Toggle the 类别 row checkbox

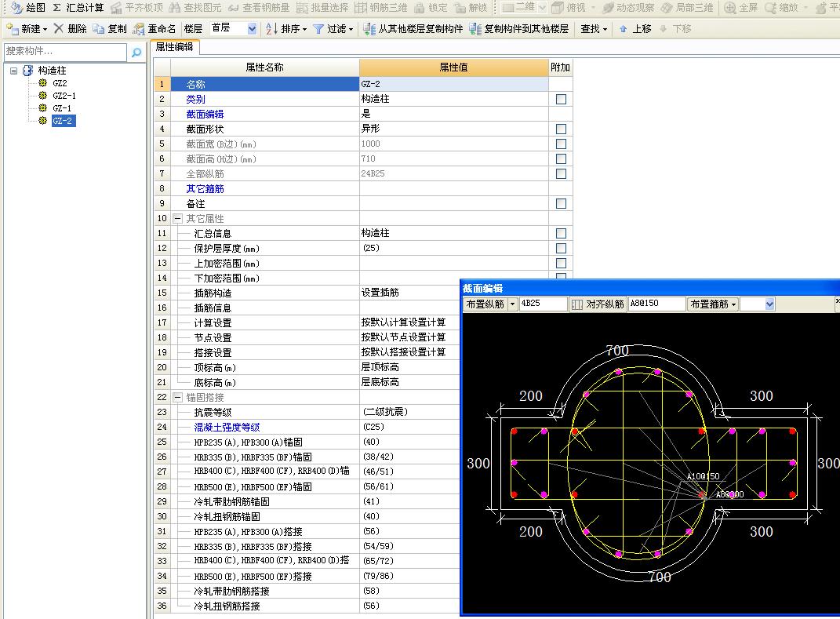pos(561,99)
